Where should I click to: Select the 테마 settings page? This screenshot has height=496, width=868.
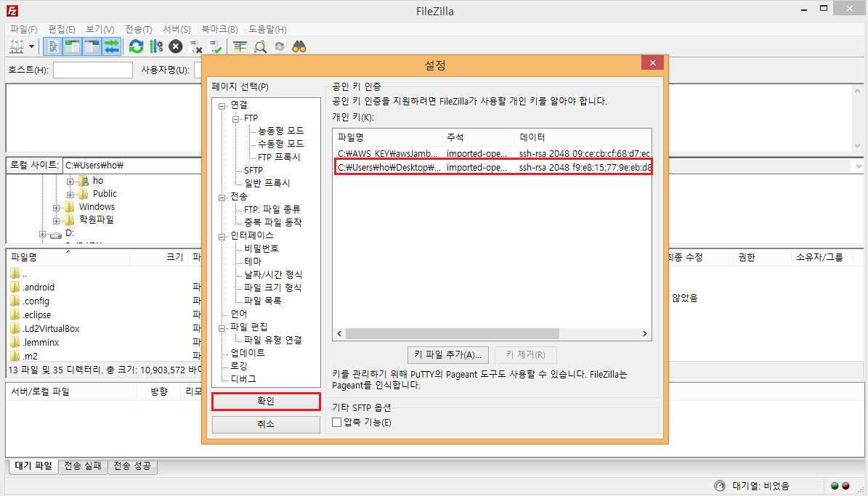(x=253, y=261)
